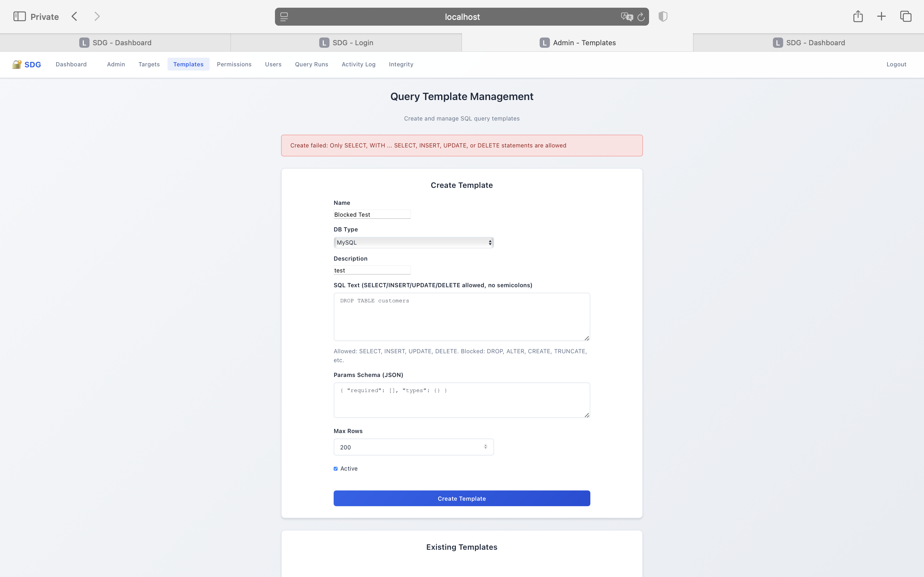
Task: Open the privacy shield icon
Action: coord(663,16)
